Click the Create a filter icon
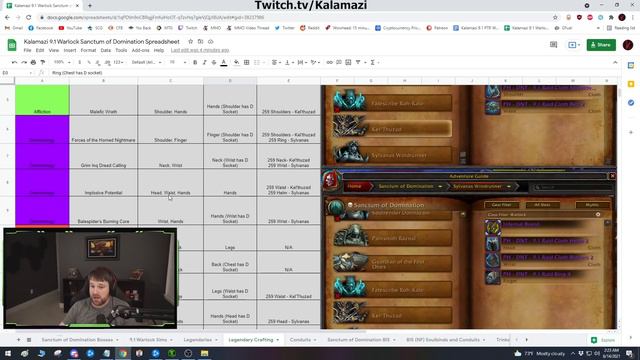 (358, 62)
